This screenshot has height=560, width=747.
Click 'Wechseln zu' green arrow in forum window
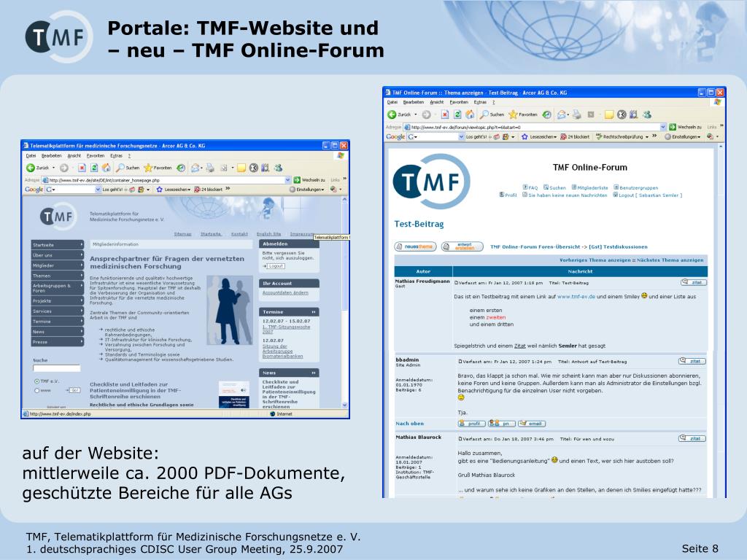(673, 127)
